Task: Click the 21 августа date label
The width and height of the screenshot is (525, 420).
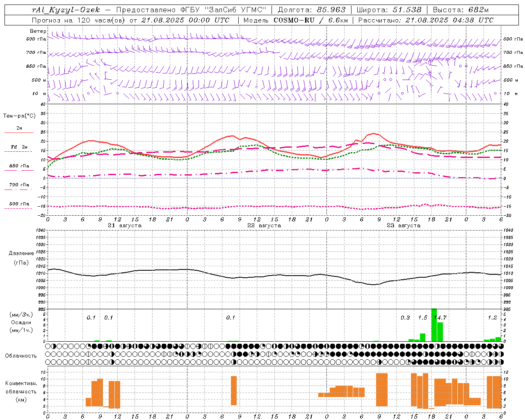Action: [x=125, y=225]
